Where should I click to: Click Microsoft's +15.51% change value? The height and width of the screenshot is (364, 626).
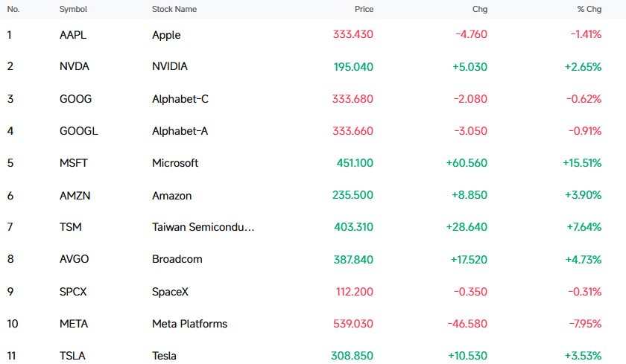582,163
